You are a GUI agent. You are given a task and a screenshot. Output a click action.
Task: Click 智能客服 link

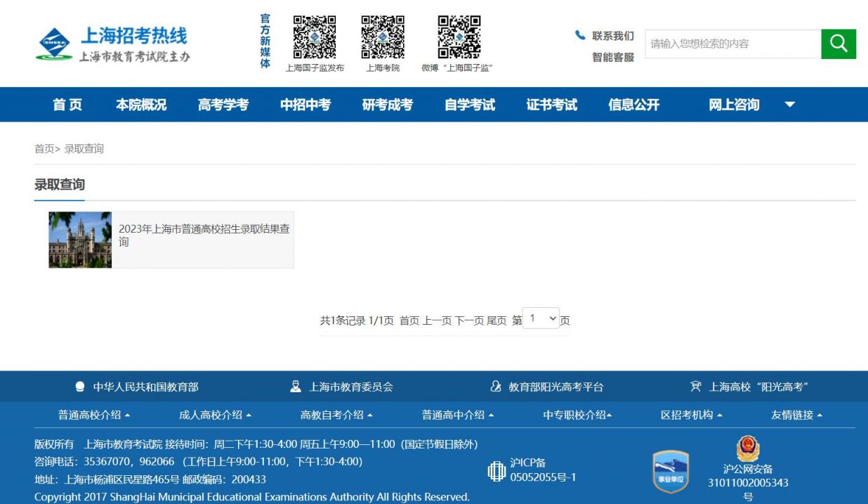(x=613, y=58)
